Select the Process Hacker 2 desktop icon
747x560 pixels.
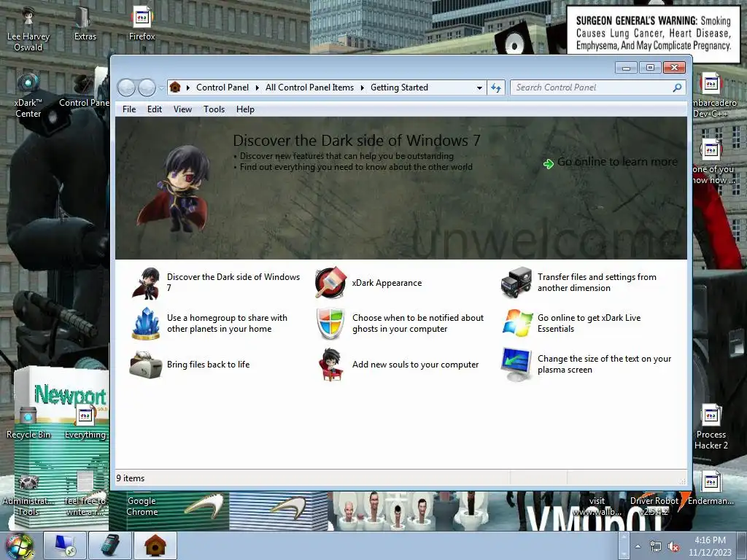coord(711,427)
